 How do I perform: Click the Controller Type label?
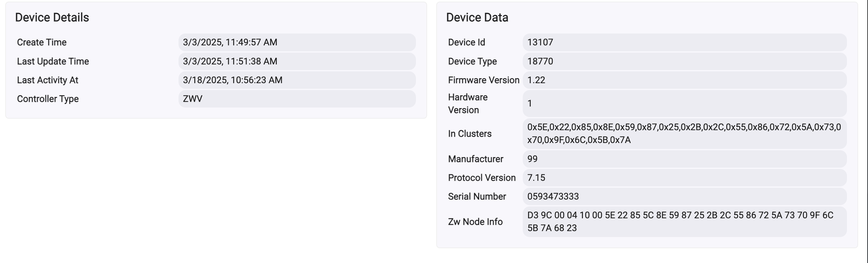pyautogui.click(x=48, y=99)
